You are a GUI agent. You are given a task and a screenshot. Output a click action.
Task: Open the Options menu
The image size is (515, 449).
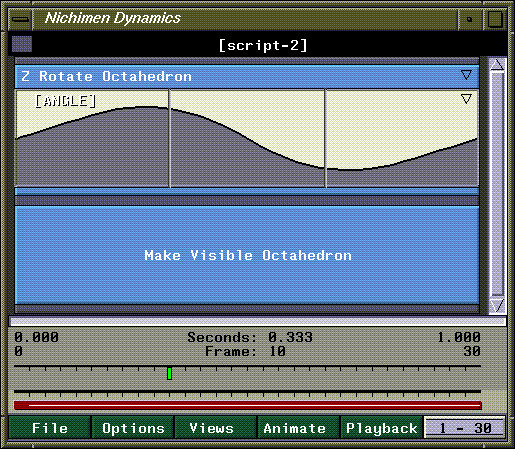[133, 428]
